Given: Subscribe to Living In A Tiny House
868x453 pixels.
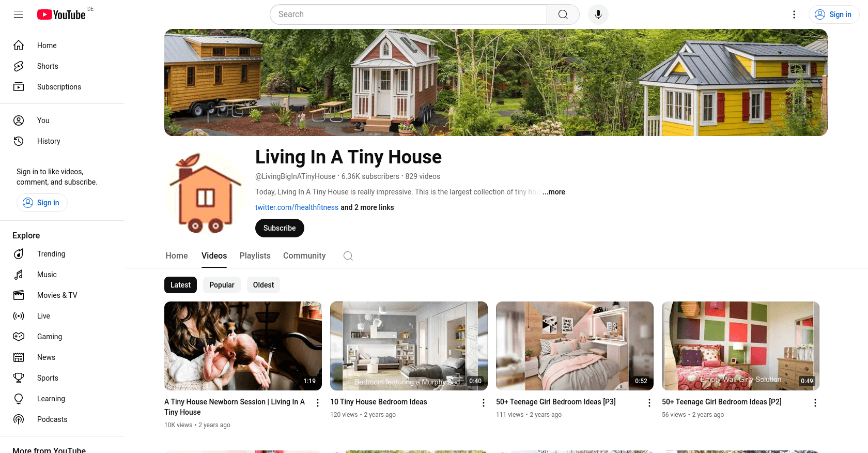Looking at the screenshot, I should (280, 228).
